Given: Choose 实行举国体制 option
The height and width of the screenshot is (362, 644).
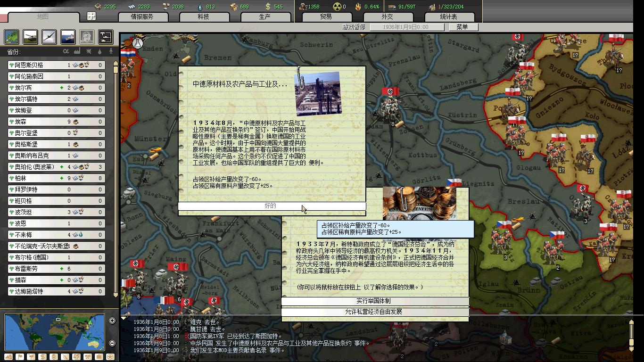Looking at the screenshot, I should point(375,301).
